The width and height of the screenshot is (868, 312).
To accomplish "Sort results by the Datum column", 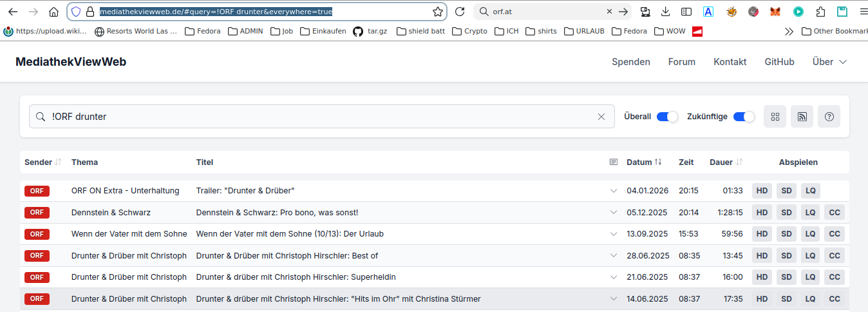I will pyautogui.click(x=643, y=162).
